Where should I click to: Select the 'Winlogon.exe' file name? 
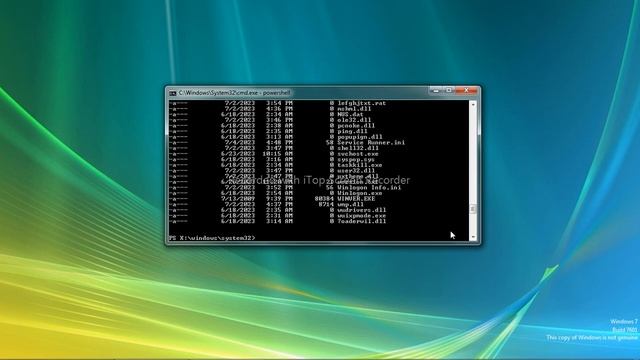tap(360, 193)
